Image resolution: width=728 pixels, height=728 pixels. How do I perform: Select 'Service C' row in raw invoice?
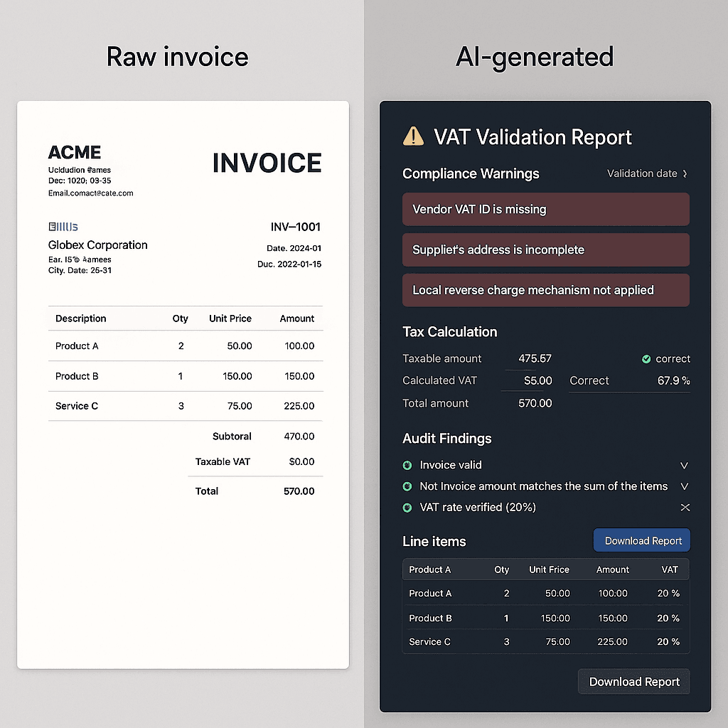[x=186, y=406]
